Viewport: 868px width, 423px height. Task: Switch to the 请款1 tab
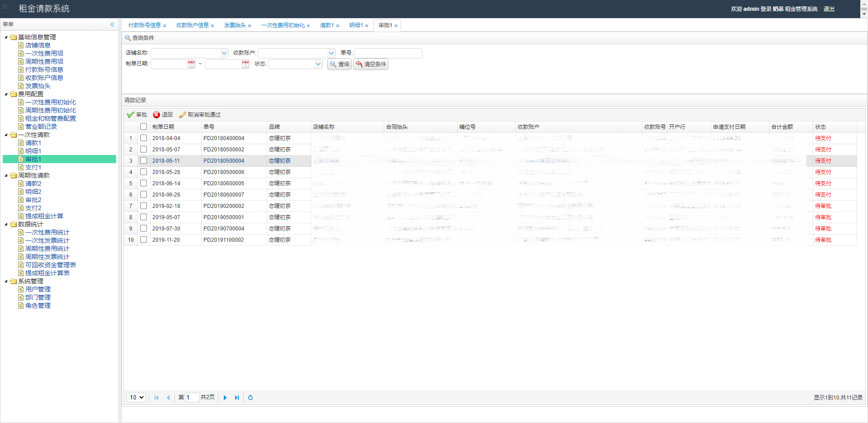tap(326, 25)
